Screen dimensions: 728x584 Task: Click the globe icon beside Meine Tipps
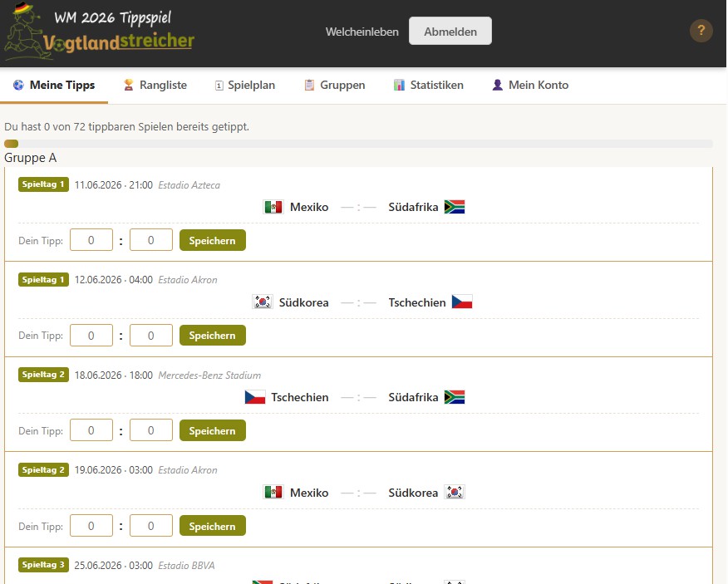click(x=18, y=85)
